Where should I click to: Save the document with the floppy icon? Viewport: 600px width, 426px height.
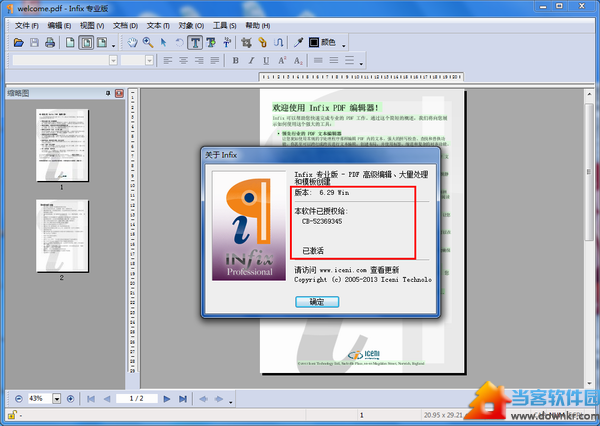coord(34,42)
